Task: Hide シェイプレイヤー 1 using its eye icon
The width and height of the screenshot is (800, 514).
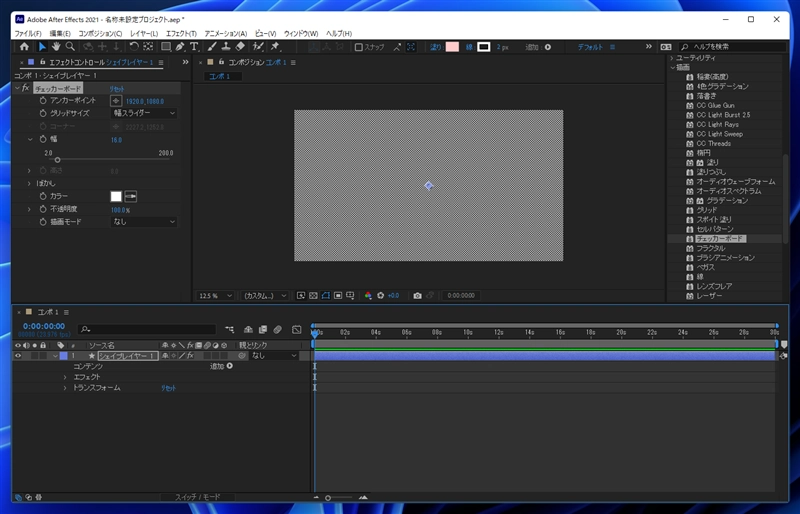Action: (17, 355)
